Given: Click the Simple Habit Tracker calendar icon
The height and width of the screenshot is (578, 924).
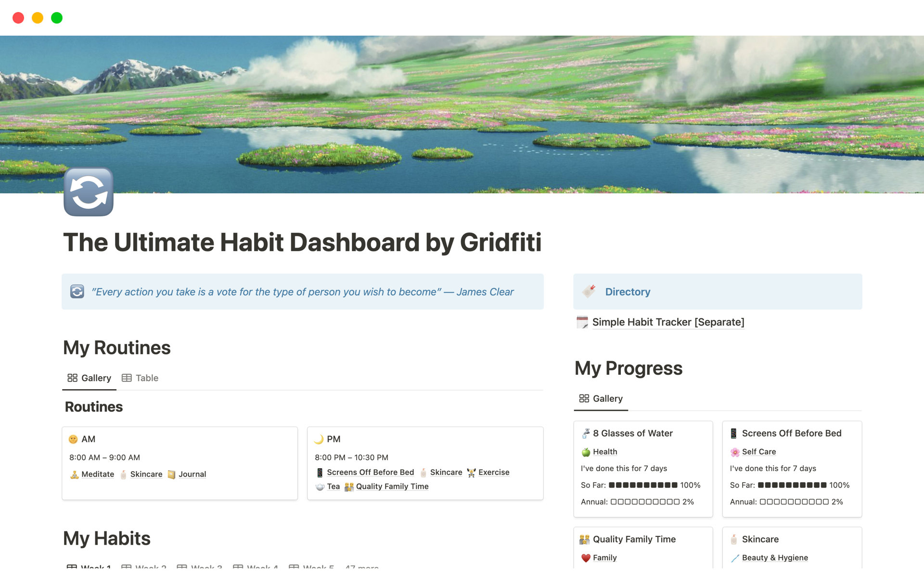Looking at the screenshot, I should coord(582,322).
